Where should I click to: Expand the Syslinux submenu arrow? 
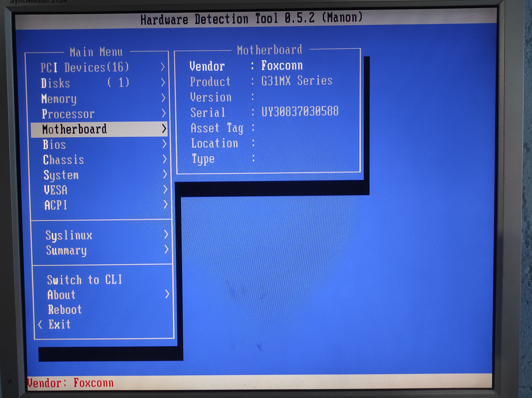tap(166, 235)
